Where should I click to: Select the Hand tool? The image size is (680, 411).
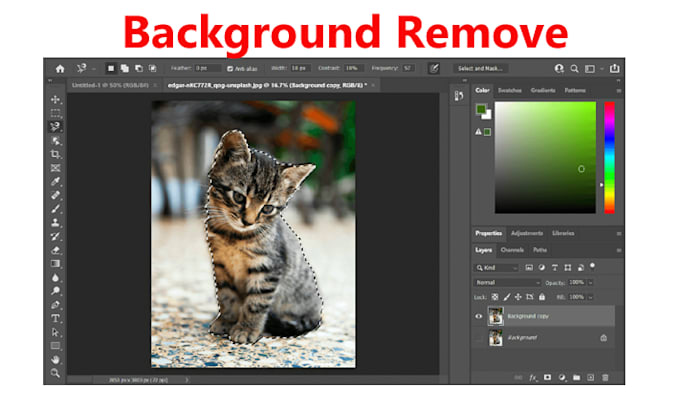point(55,359)
